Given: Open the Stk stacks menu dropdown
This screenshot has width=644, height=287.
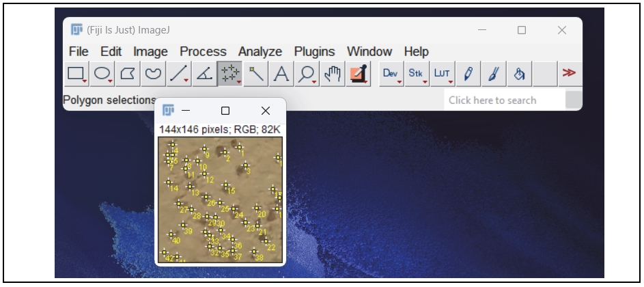Looking at the screenshot, I should [x=416, y=74].
